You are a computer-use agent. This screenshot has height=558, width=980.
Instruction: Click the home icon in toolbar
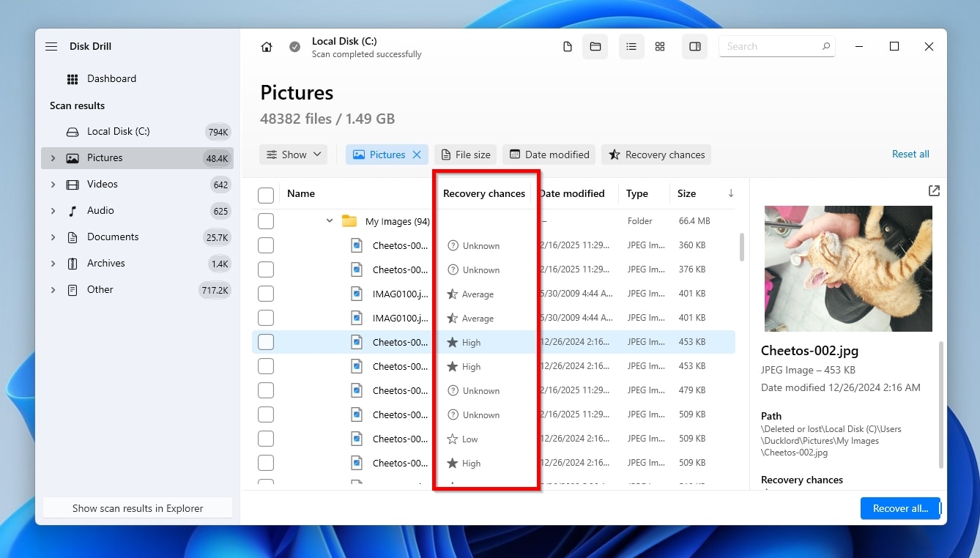click(267, 47)
